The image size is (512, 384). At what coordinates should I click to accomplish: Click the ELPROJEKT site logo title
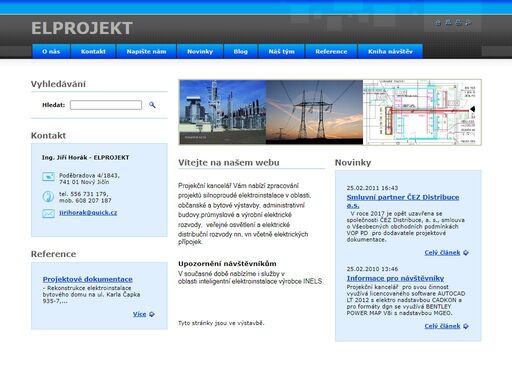(x=82, y=28)
